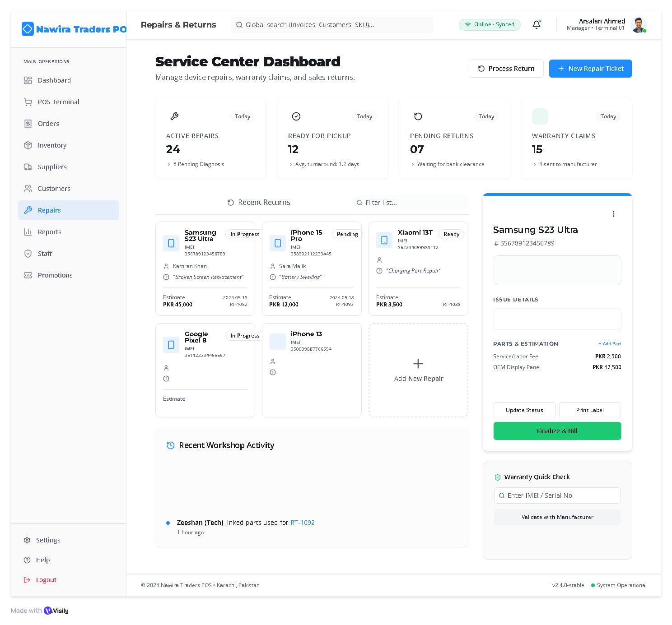Click the Online - Synced status badge
672x625 pixels.
click(490, 25)
